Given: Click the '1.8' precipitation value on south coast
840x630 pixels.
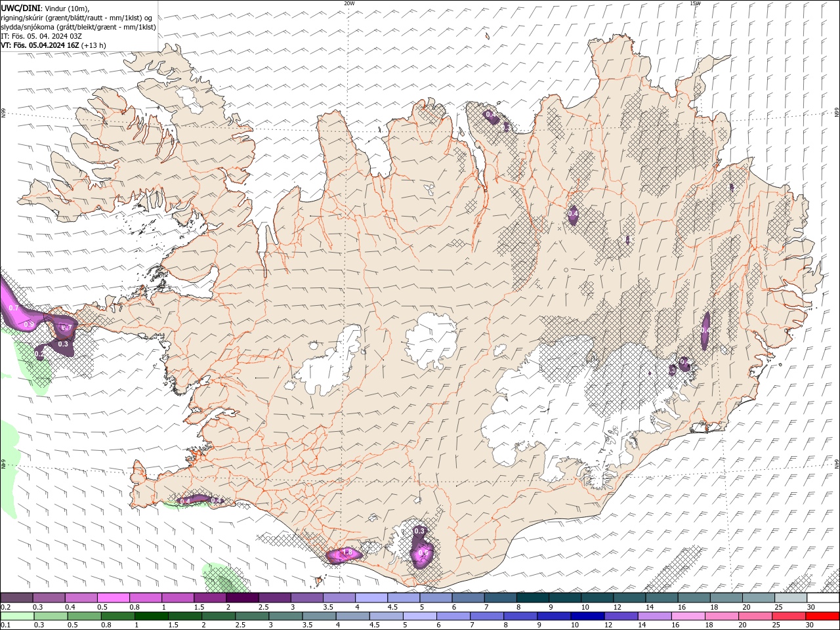Looking at the screenshot, I should 348,553.
